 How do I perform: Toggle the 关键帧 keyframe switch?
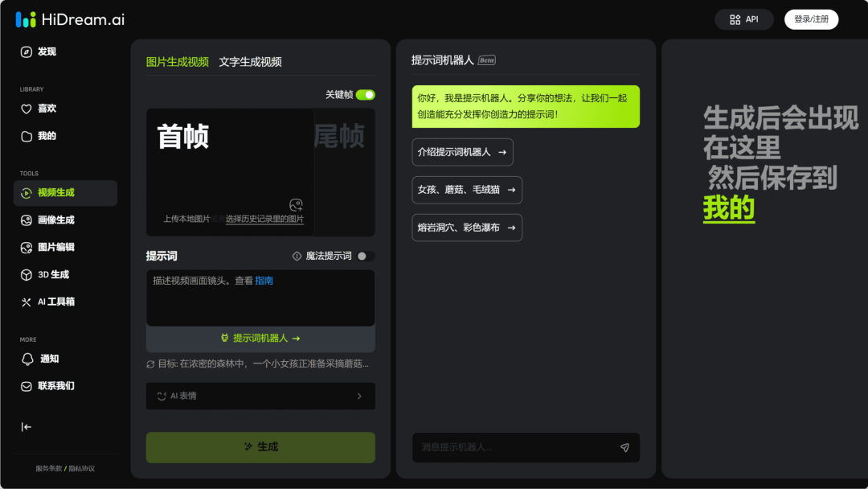pyautogui.click(x=366, y=95)
